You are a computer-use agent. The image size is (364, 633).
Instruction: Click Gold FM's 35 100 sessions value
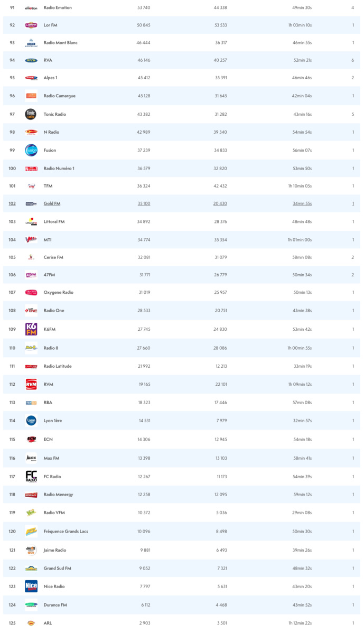point(144,203)
